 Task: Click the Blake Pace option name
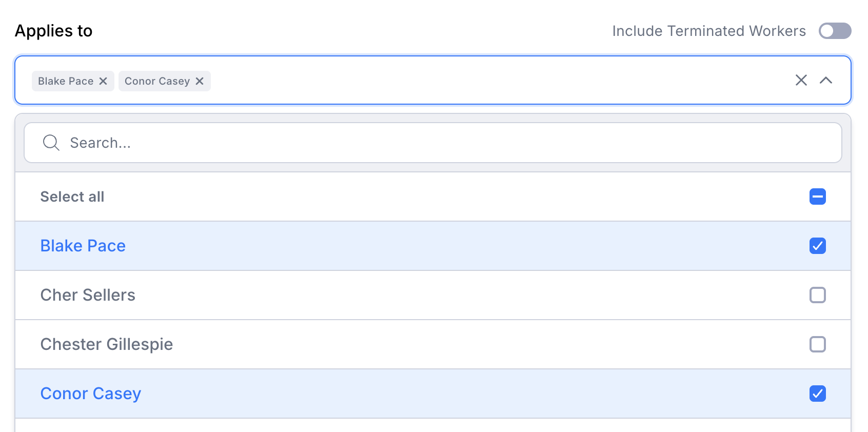coord(83,246)
